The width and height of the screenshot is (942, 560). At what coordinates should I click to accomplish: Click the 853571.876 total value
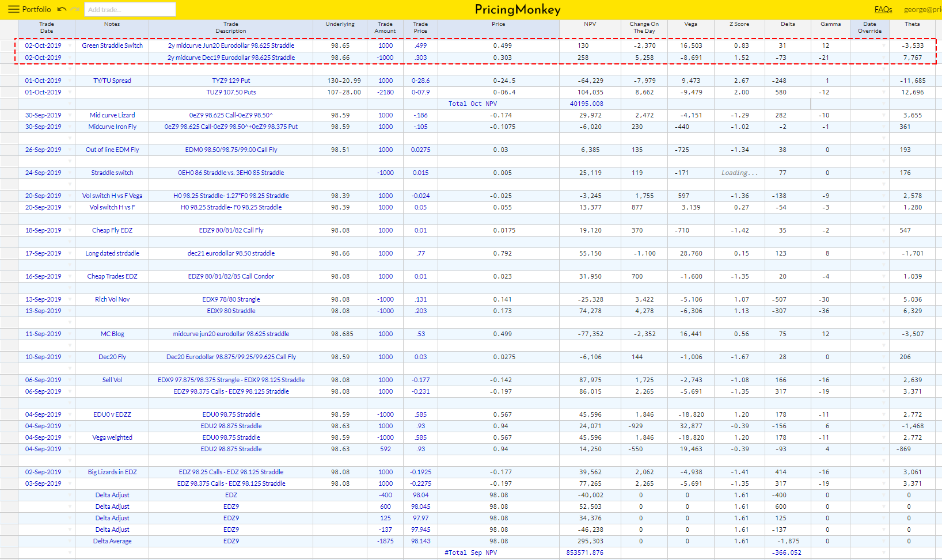(585, 553)
